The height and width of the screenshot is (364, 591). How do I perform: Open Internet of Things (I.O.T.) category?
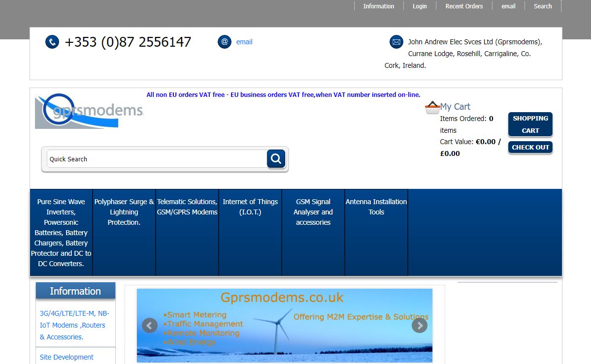[250, 233]
